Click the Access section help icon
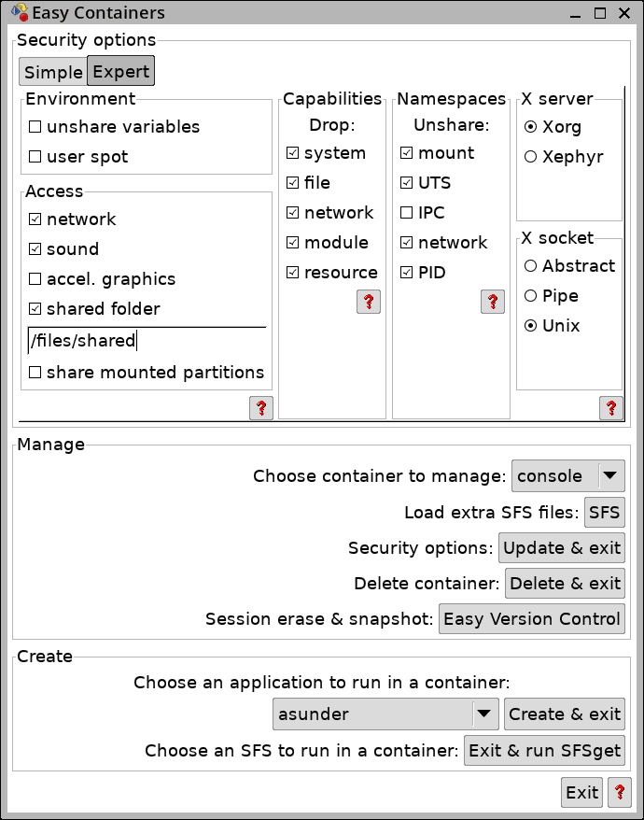This screenshot has height=820, width=644. click(261, 408)
